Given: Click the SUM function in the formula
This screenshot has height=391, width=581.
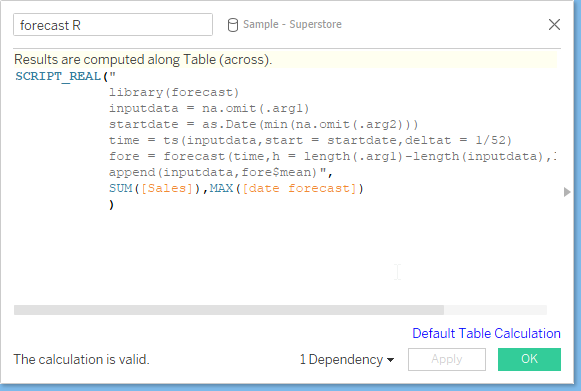Looking at the screenshot, I should pyautogui.click(x=120, y=188).
